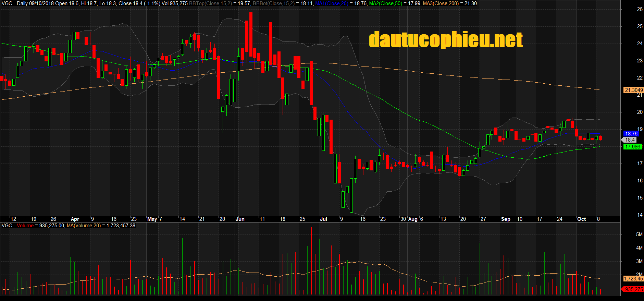
Task: Select the blue 18.76 MA20 price tag
Action: click(x=631, y=134)
